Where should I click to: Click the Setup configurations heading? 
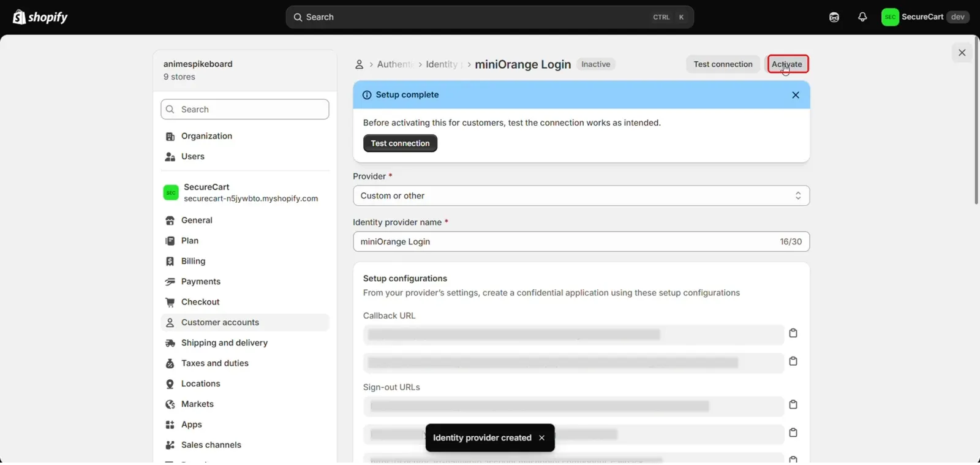(x=405, y=279)
